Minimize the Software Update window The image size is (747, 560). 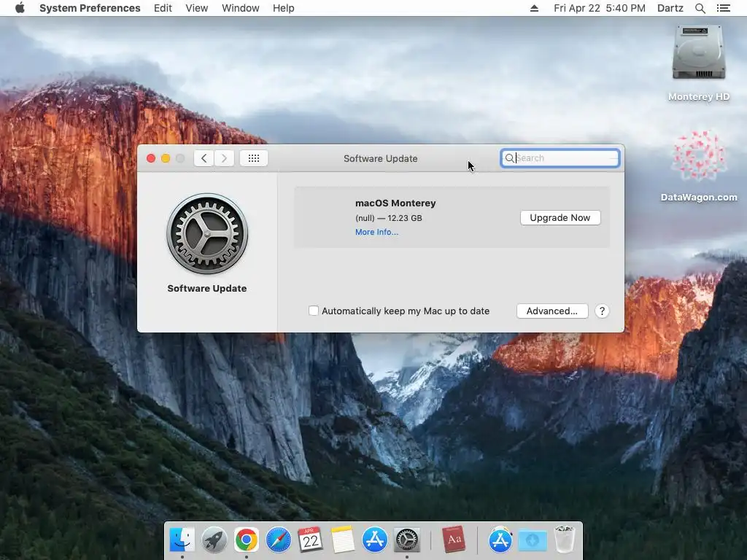(166, 158)
